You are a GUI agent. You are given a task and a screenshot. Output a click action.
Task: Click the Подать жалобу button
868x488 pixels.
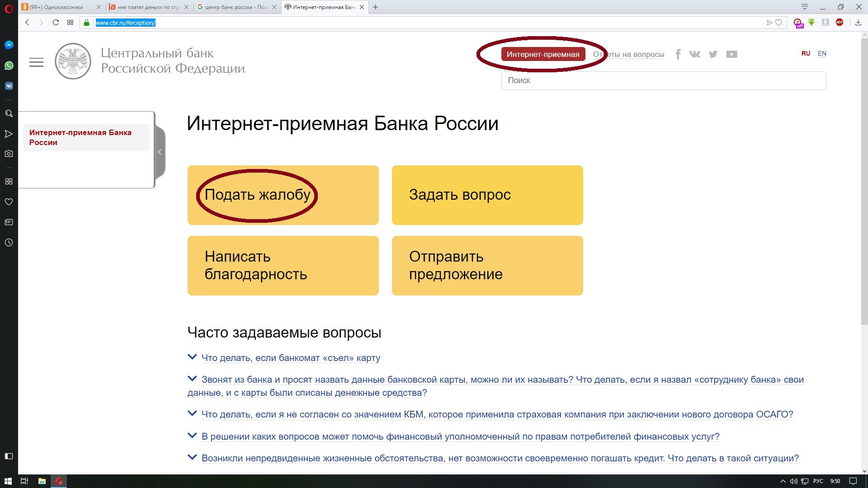(x=257, y=195)
